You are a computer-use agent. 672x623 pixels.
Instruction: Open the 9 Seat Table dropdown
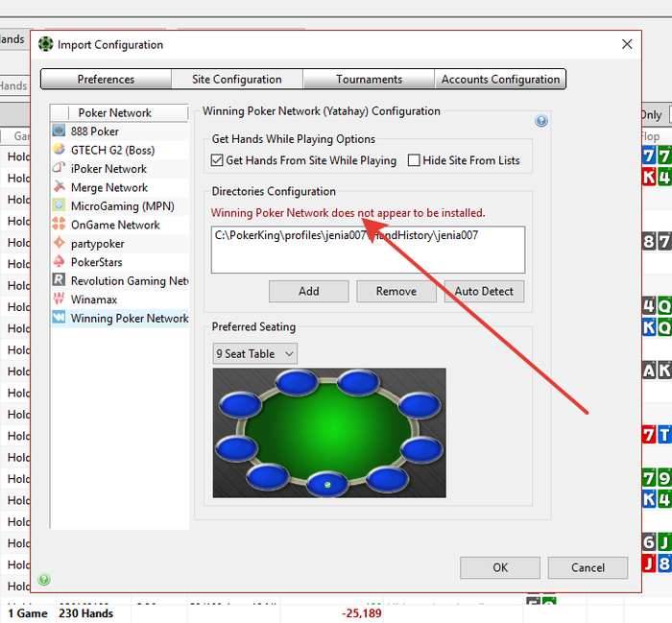click(x=254, y=353)
